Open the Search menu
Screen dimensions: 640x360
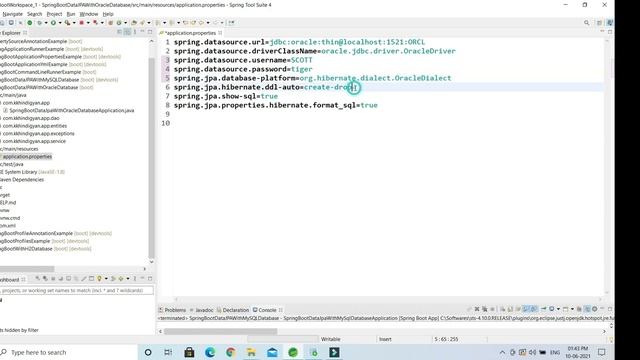click(34, 14)
